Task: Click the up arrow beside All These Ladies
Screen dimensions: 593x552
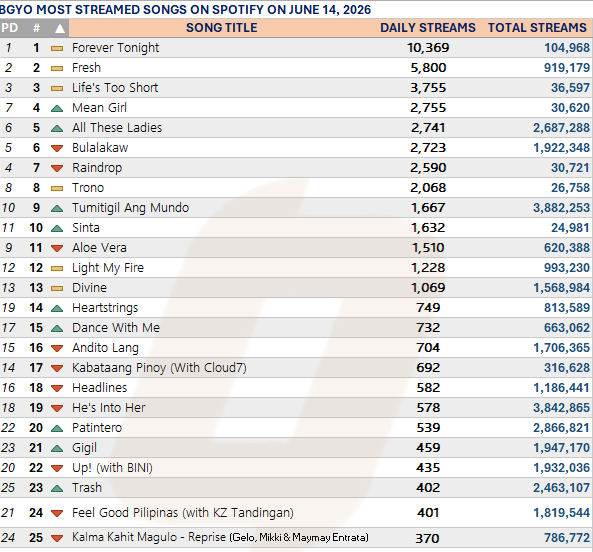Action: pos(57,129)
